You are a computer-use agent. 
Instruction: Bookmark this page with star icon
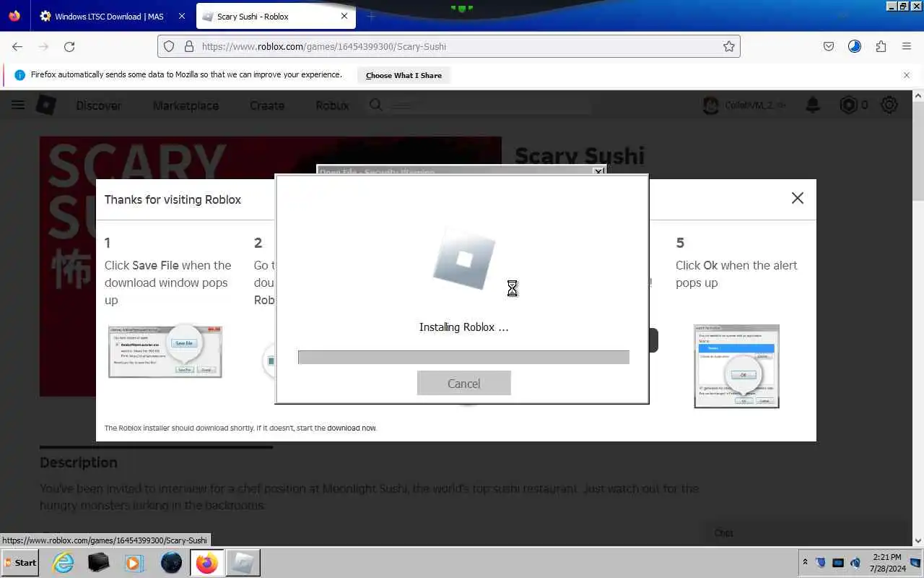point(729,46)
